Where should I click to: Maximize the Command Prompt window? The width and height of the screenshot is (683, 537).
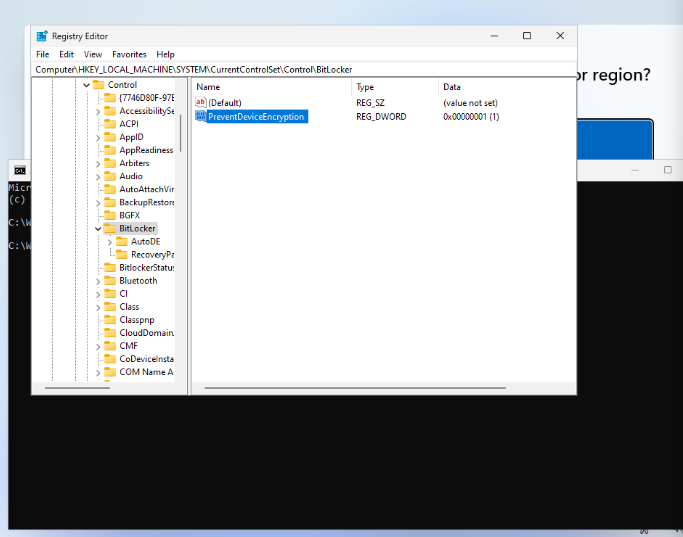(667, 170)
